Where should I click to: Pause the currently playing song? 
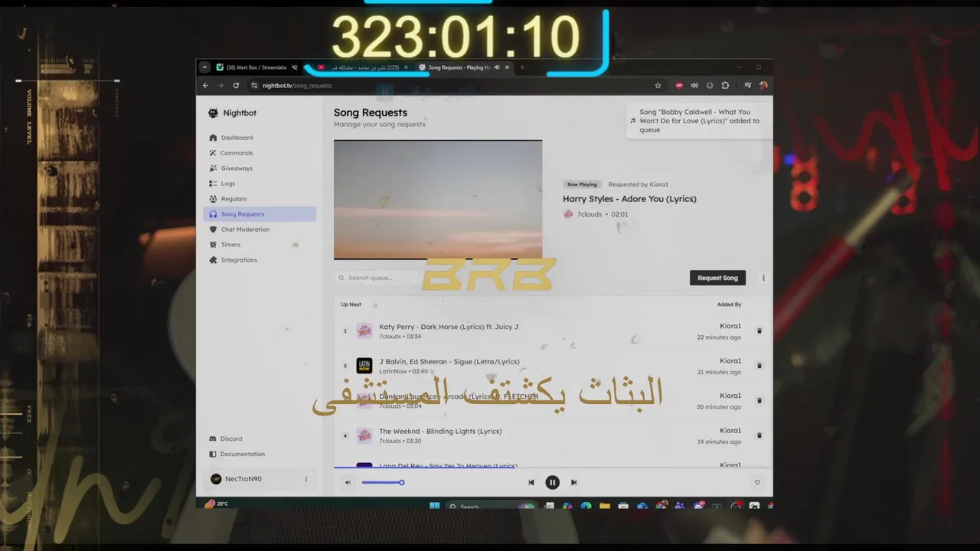552,482
